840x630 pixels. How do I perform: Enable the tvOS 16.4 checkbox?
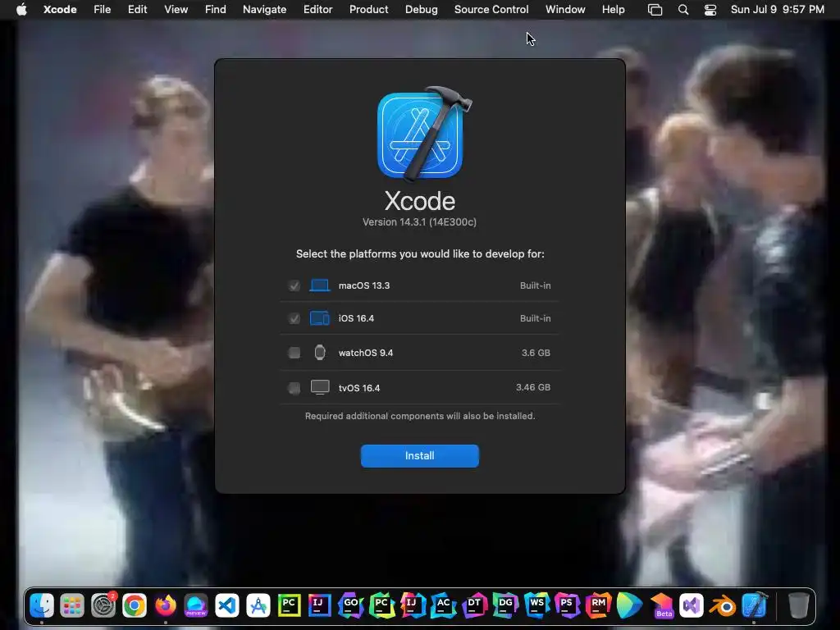click(294, 388)
